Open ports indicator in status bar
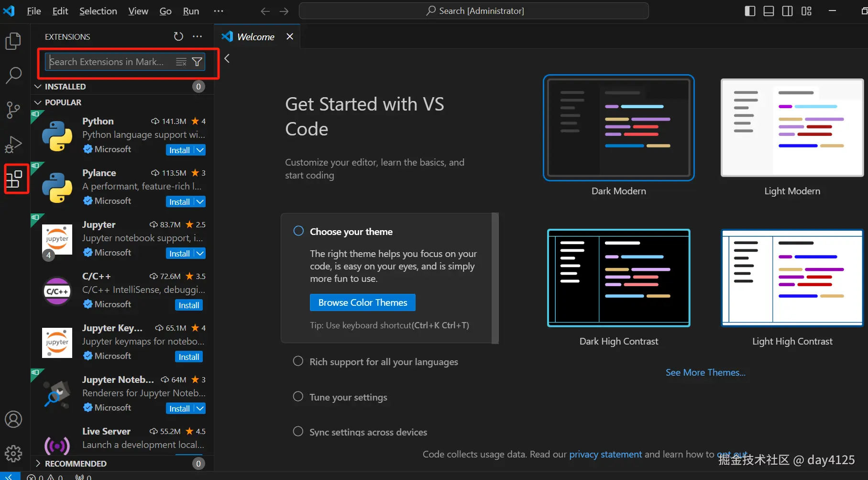 (x=83, y=477)
